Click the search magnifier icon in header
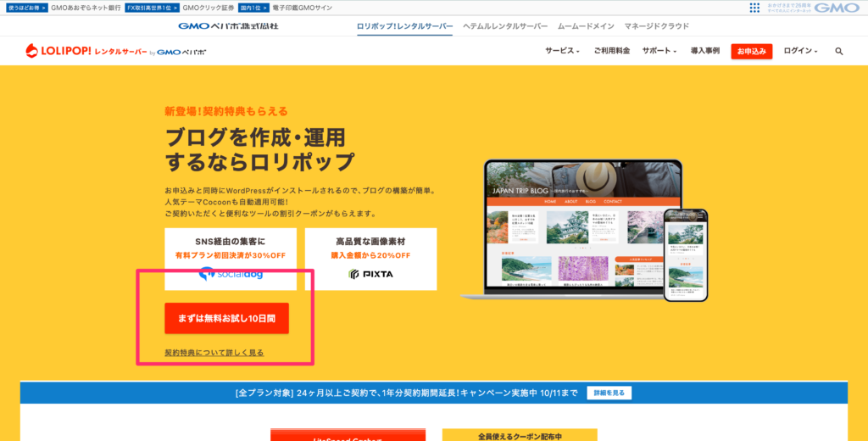868x441 pixels. (839, 51)
